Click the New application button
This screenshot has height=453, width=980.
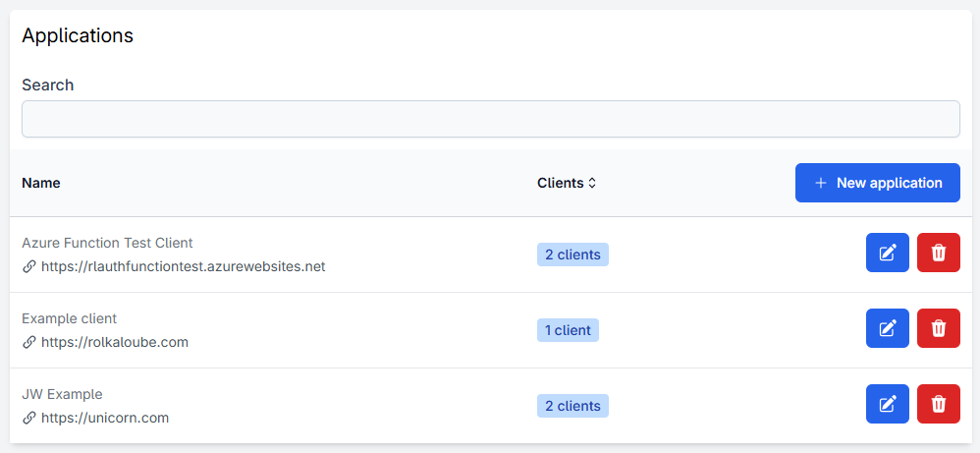pos(877,183)
